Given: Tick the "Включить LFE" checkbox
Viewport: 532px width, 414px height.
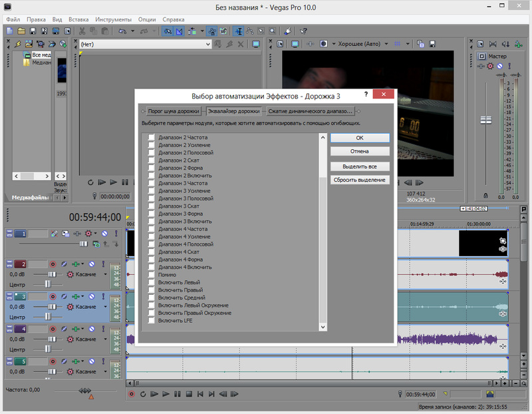Looking at the screenshot, I should [151, 321].
